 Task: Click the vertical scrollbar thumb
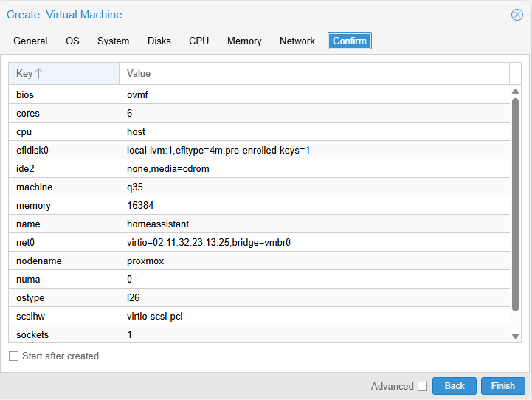click(x=515, y=203)
